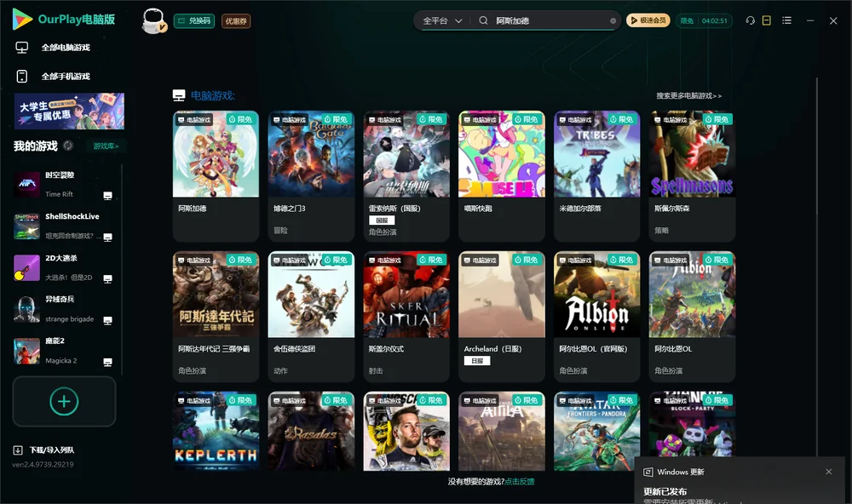852x504 pixels.
Task: Refresh the 我的游戏 list
Action: click(68, 146)
